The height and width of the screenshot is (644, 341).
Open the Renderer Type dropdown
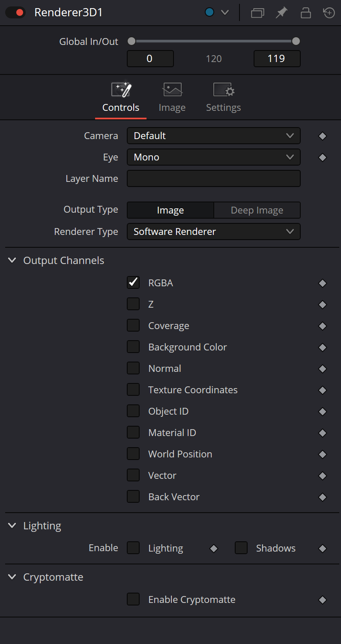214,231
